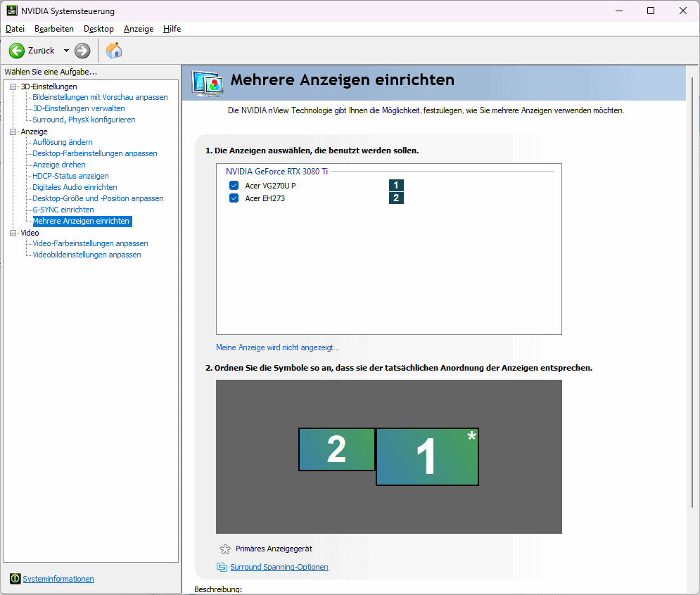The width and height of the screenshot is (700, 595).
Task: Open the home page house icon
Action: pos(114,51)
